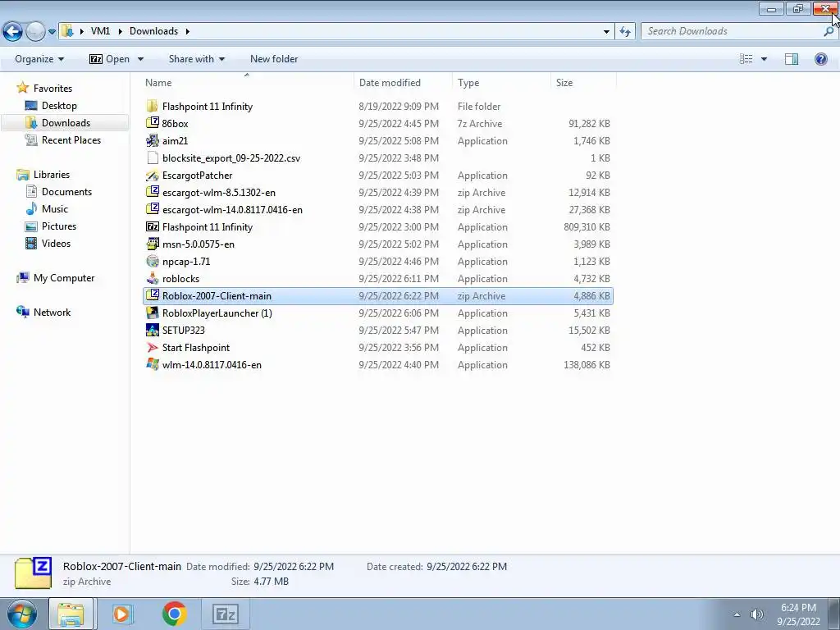Click the blocksite_export csv file icon
The height and width of the screenshot is (630, 840).
tap(153, 158)
